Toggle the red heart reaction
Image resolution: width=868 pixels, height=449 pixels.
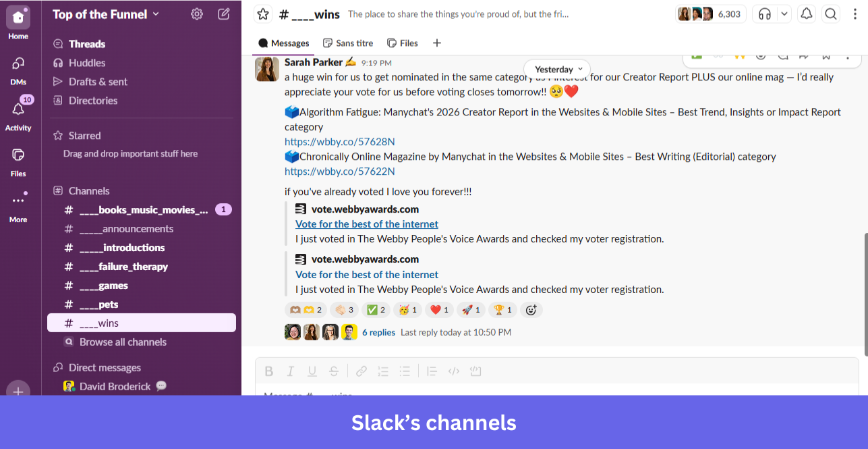(x=438, y=310)
